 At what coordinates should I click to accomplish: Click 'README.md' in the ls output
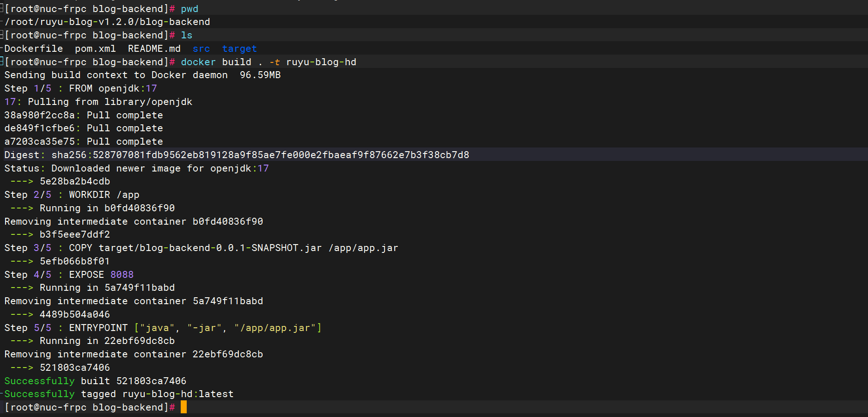click(154, 49)
